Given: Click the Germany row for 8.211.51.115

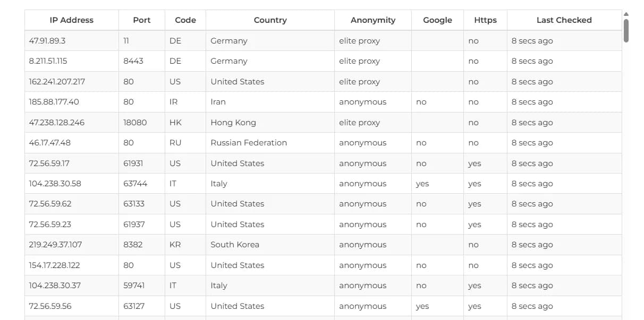Looking at the screenshot, I should (229, 61).
